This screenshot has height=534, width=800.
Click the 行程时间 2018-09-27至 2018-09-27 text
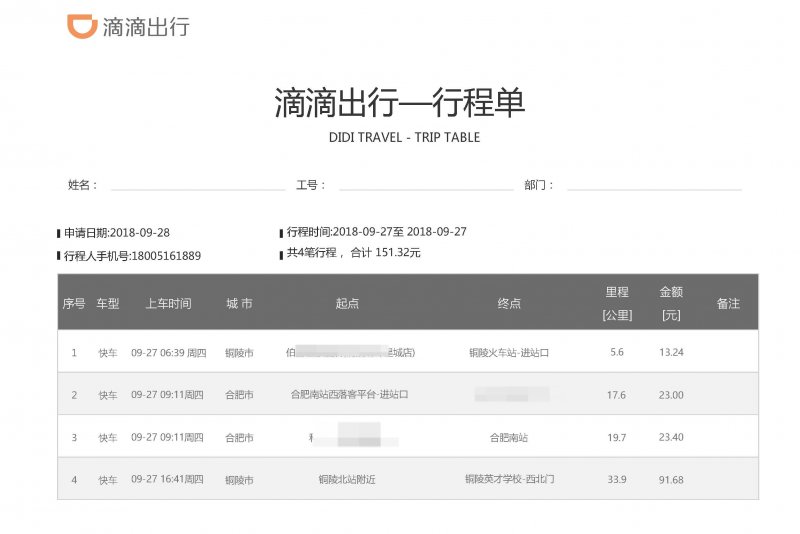click(377, 232)
